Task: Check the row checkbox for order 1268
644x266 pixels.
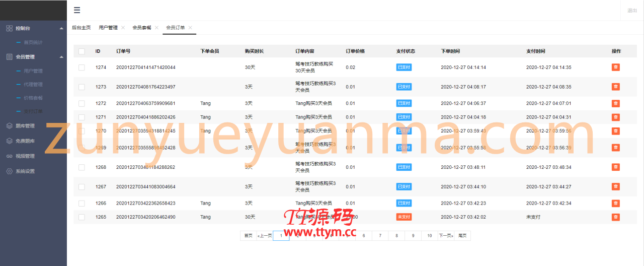Action: pyautogui.click(x=82, y=167)
